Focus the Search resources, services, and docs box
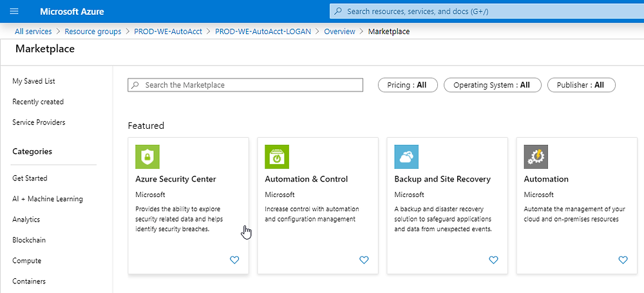 487,12
